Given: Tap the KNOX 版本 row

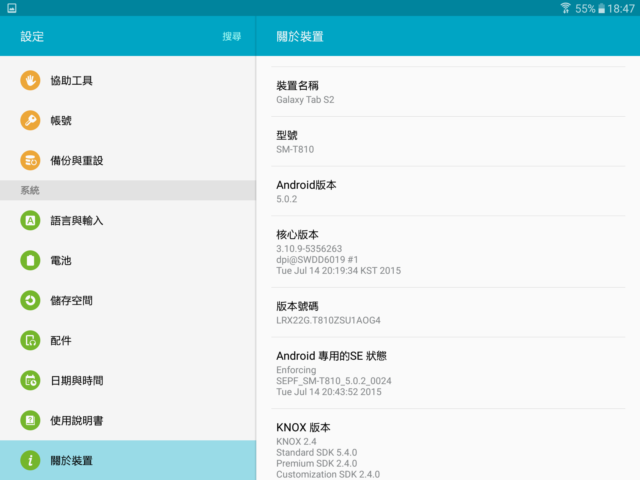Looking at the screenshot, I should (448, 445).
